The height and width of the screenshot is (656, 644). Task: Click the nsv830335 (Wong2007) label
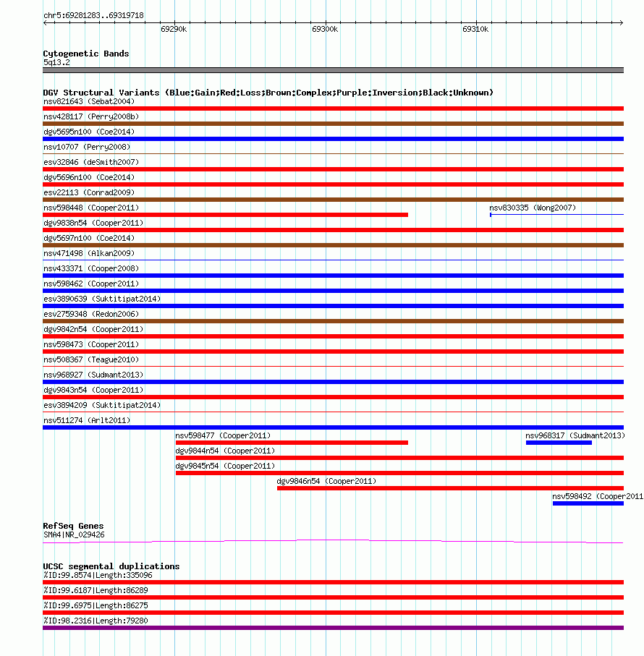pyautogui.click(x=533, y=208)
